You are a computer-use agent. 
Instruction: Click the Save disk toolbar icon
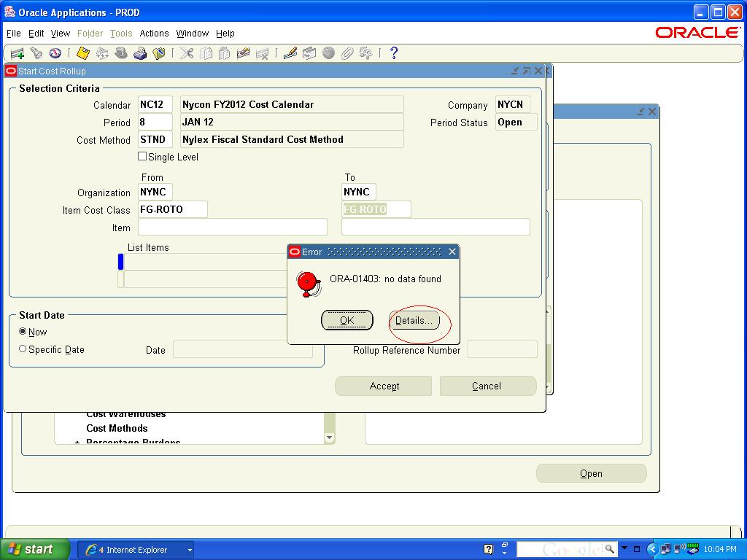[83, 53]
